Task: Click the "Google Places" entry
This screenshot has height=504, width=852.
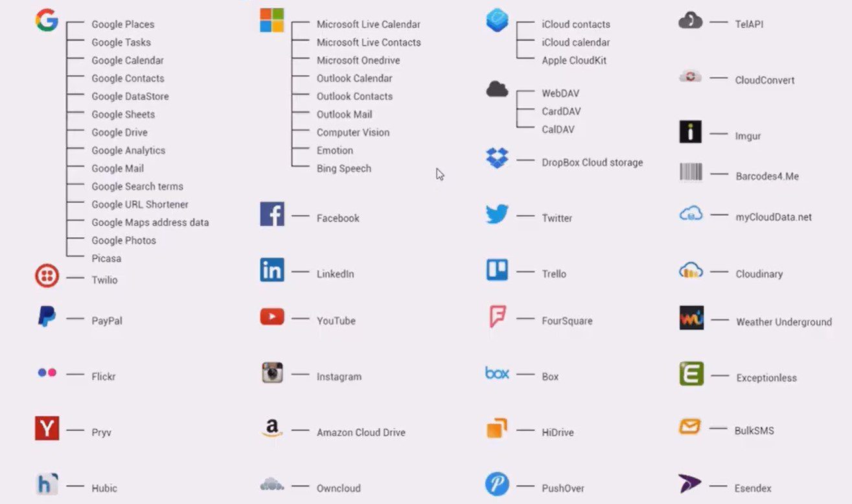Action: click(x=123, y=25)
